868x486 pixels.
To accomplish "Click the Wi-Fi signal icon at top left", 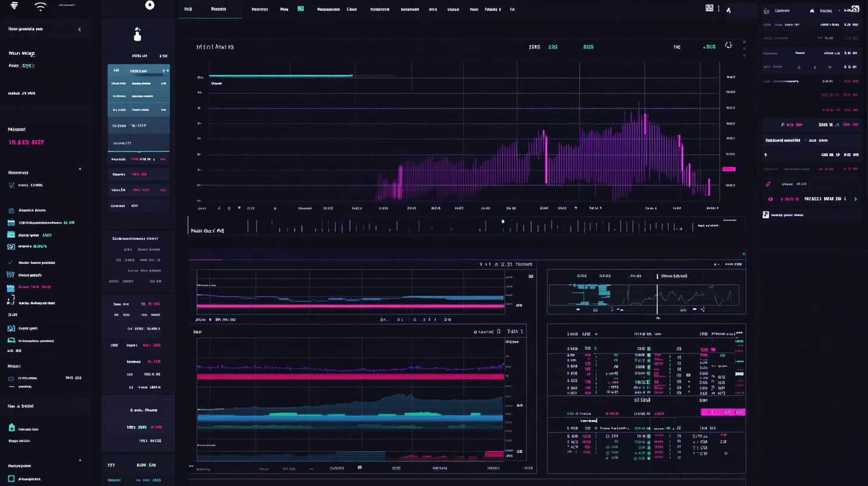I will pos(40,8).
